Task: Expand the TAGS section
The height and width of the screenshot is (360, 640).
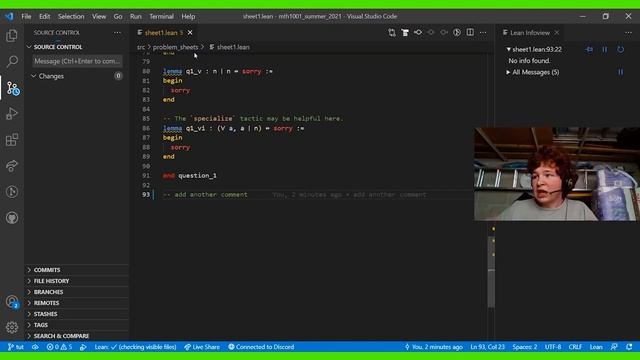Action: (77, 325)
